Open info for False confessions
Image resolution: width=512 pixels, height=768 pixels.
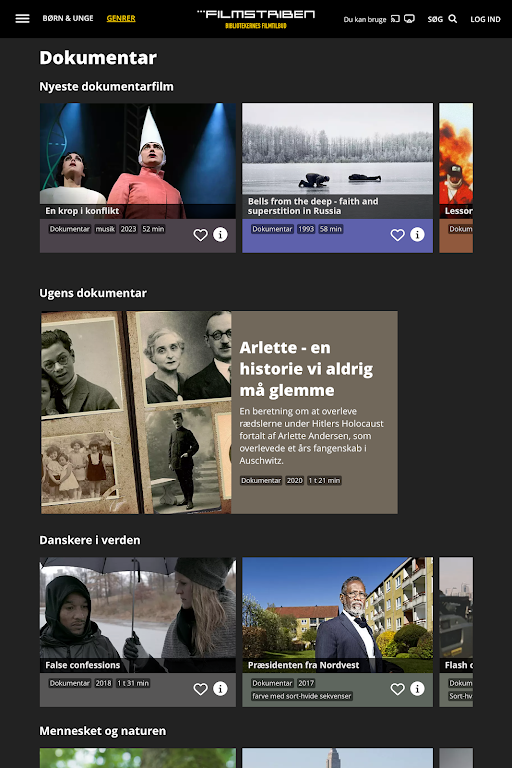pos(220,689)
